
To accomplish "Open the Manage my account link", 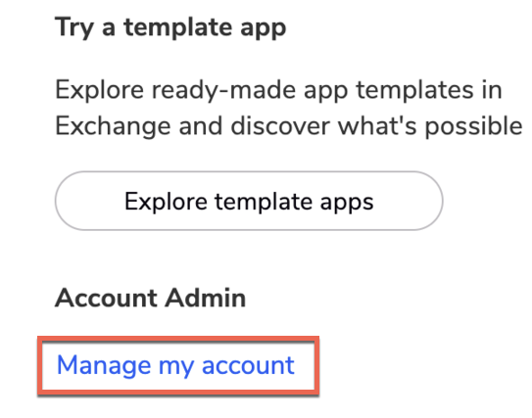I will coord(175,365).
